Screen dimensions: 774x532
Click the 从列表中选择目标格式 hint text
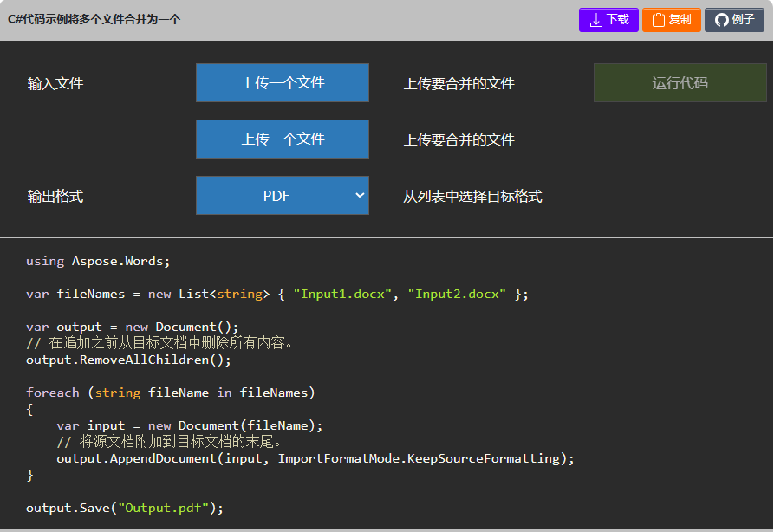(472, 197)
